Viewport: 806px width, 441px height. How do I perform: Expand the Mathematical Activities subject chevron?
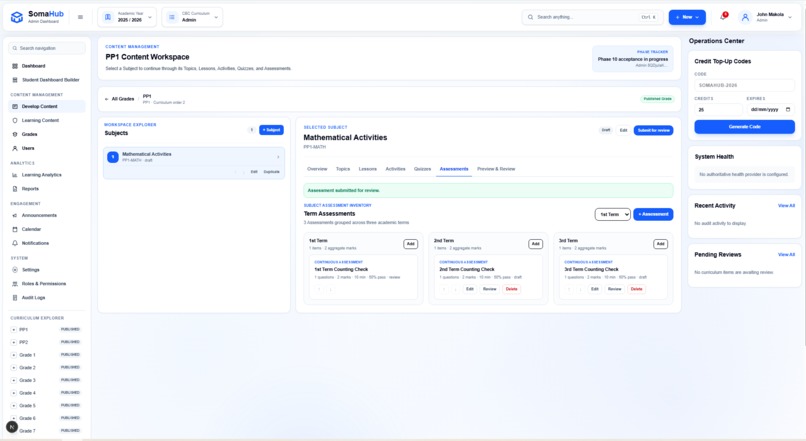point(278,157)
